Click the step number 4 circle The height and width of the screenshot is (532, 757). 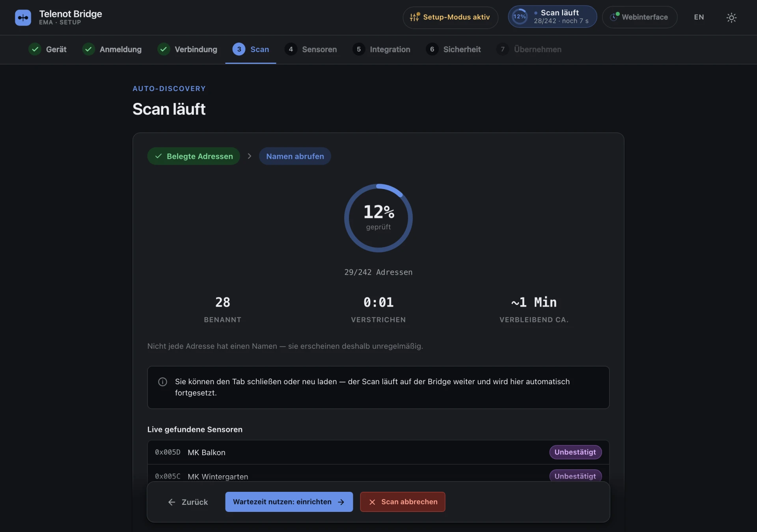click(x=291, y=49)
